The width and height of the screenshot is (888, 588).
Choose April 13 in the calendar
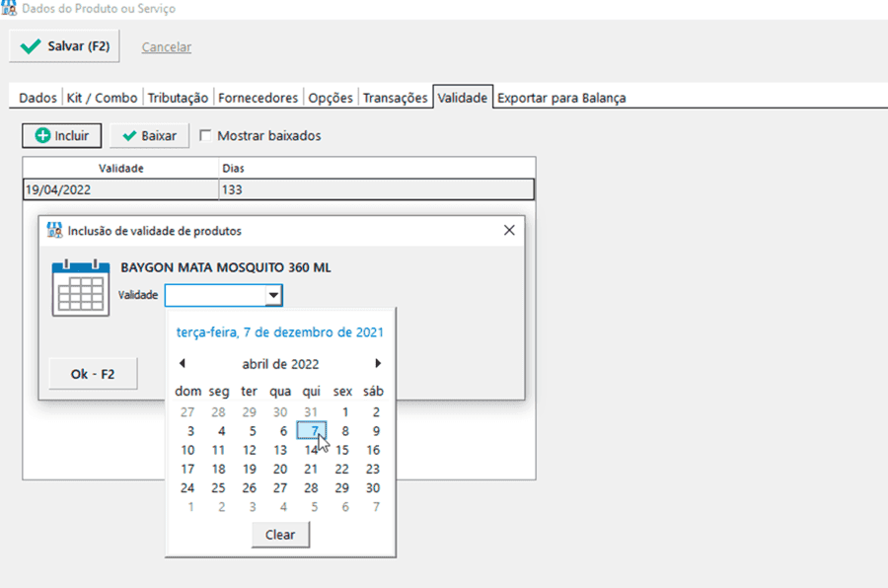[x=280, y=450]
